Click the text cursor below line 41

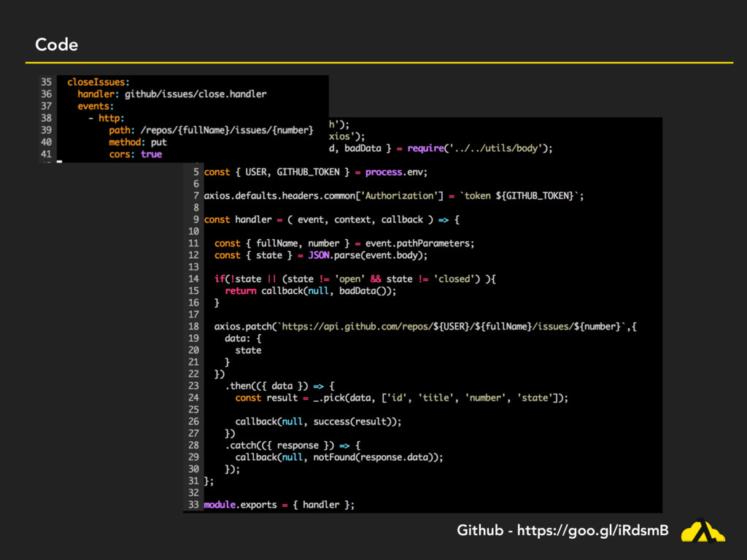59,162
